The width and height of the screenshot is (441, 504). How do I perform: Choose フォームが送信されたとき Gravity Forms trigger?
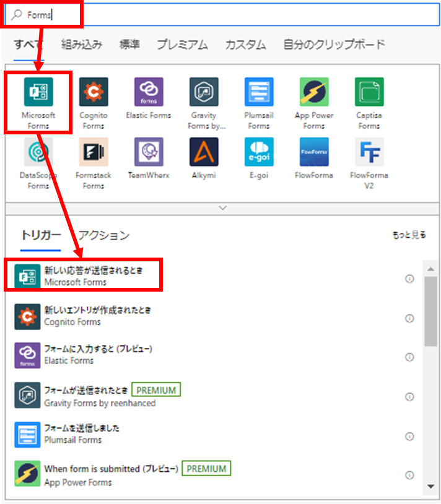coord(213,395)
